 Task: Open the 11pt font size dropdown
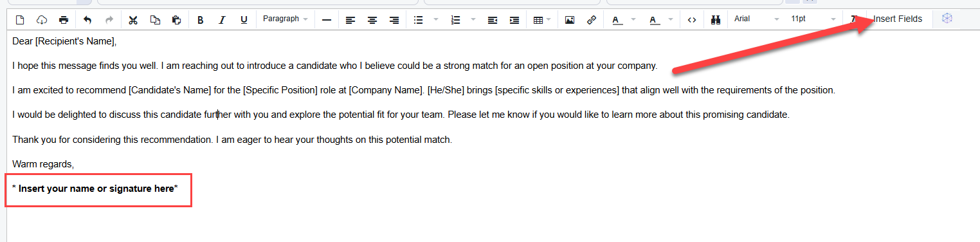coord(813,19)
